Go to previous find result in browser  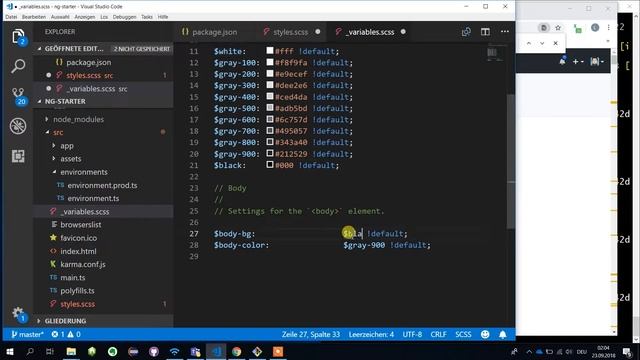pyautogui.click(x=529, y=43)
